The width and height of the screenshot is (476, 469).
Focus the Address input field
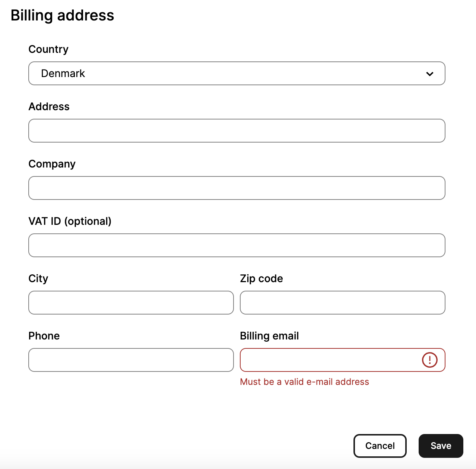click(237, 131)
